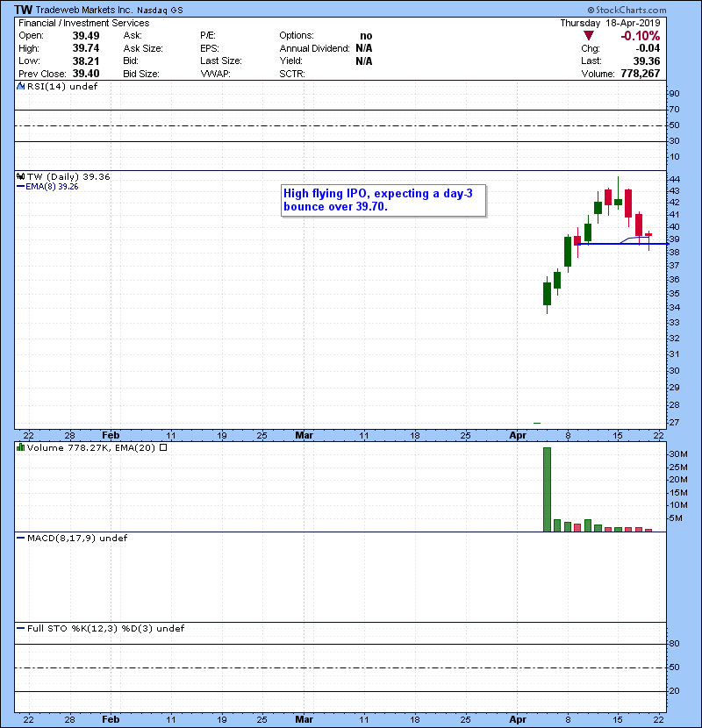Viewport: 702px width, 728px height.
Task: Click the 'MACD(8,17,9) undef' panel label
Action: click(x=77, y=539)
